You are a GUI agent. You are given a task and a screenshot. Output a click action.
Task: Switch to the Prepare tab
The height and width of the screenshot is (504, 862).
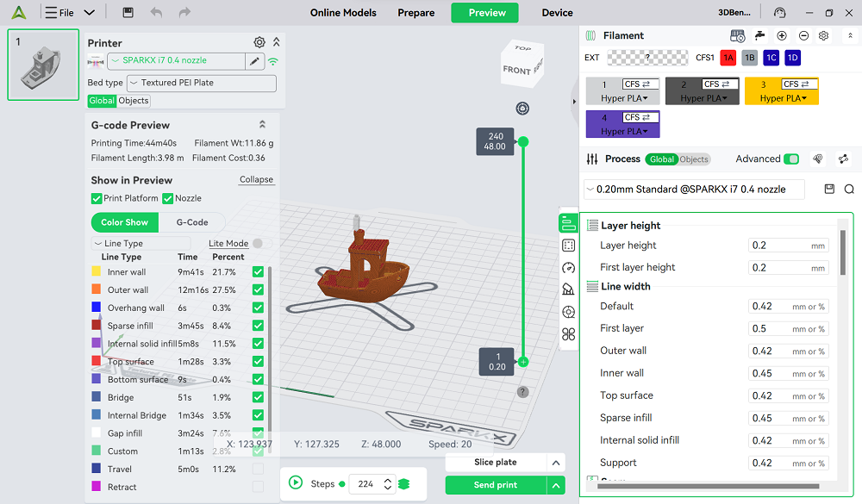415,13
